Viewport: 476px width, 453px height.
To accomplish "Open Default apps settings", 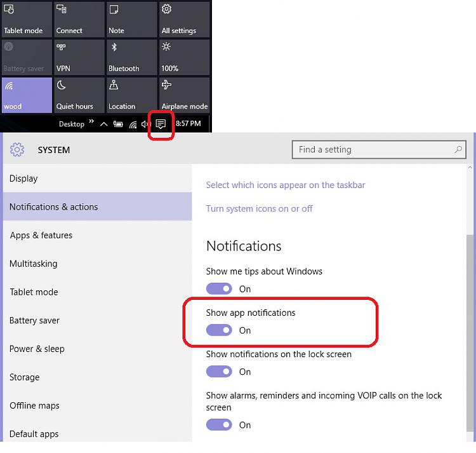I will point(98,433).
